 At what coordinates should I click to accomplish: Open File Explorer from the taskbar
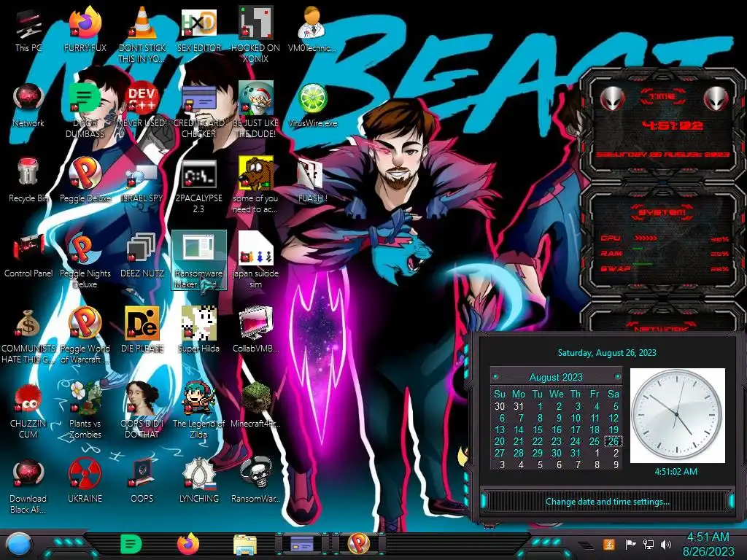tap(245, 545)
